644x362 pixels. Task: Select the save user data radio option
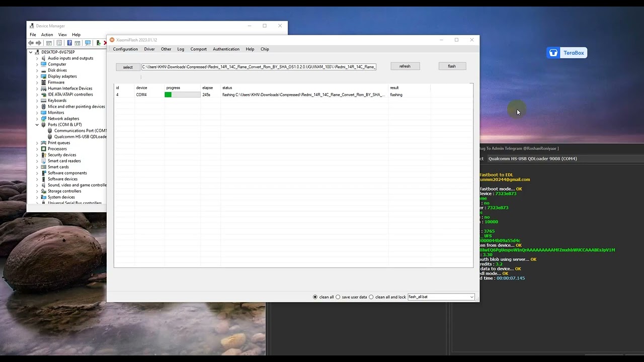click(x=338, y=297)
